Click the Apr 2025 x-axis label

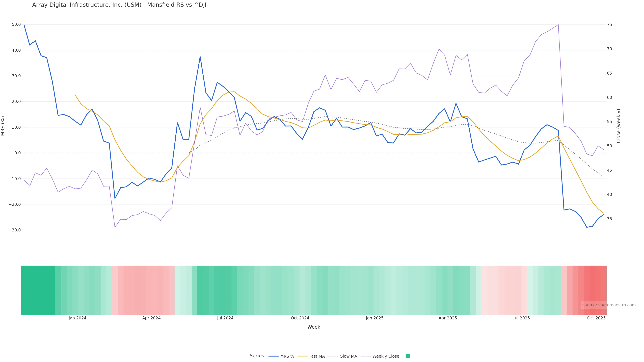click(447, 318)
